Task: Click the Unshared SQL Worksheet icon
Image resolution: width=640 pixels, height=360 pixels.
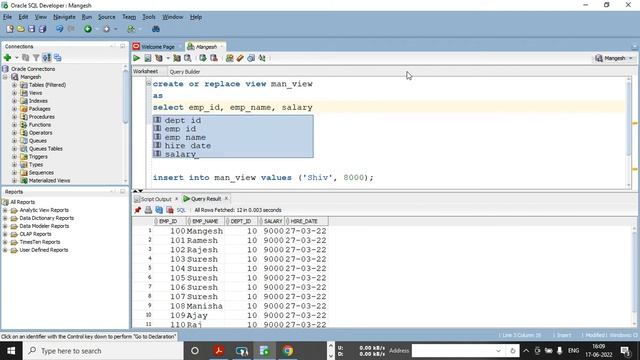Action: (229, 58)
